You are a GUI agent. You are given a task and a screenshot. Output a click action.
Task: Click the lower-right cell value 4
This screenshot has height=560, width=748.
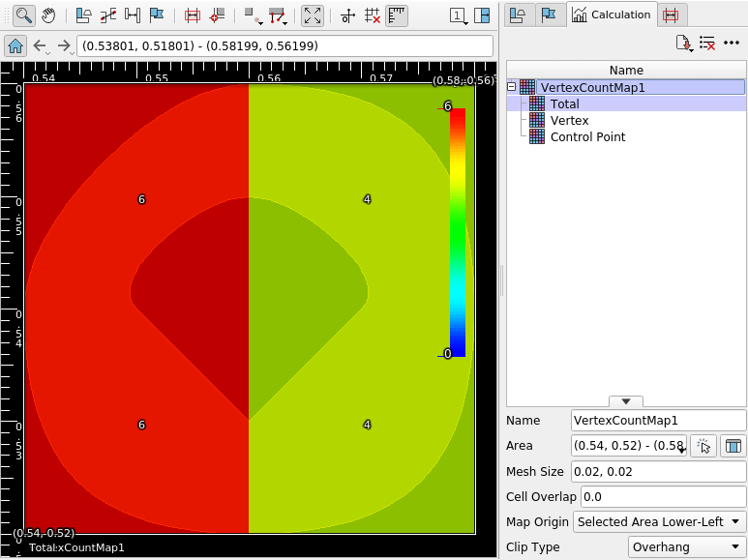coord(367,425)
